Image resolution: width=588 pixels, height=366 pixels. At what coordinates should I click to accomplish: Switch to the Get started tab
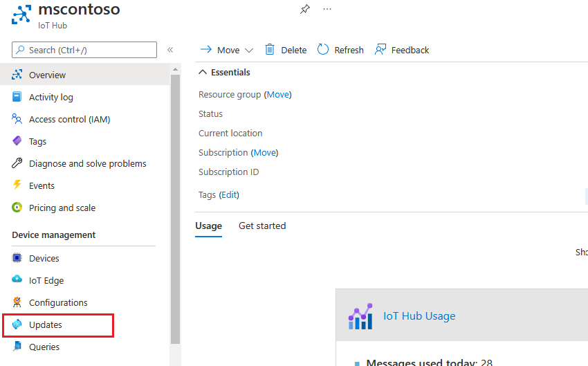(x=262, y=226)
